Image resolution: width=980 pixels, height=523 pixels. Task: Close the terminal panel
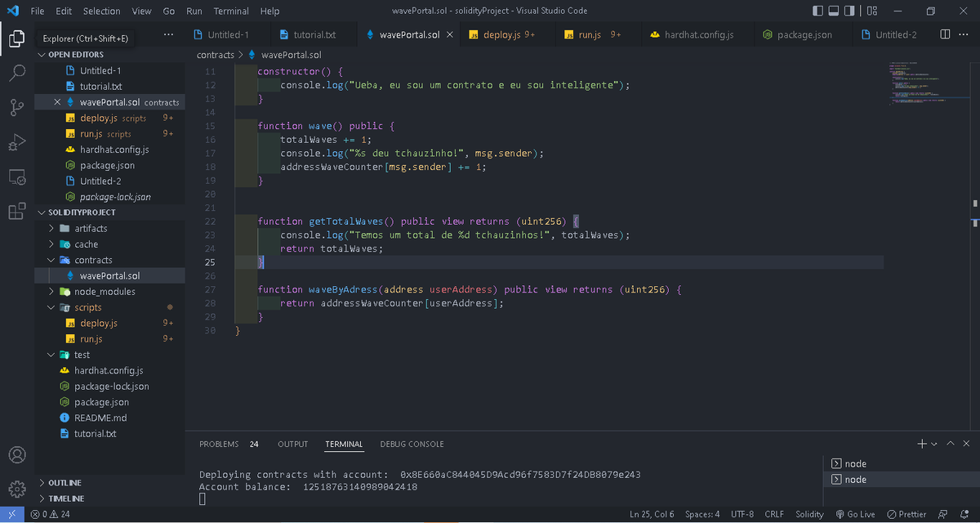pos(967,444)
